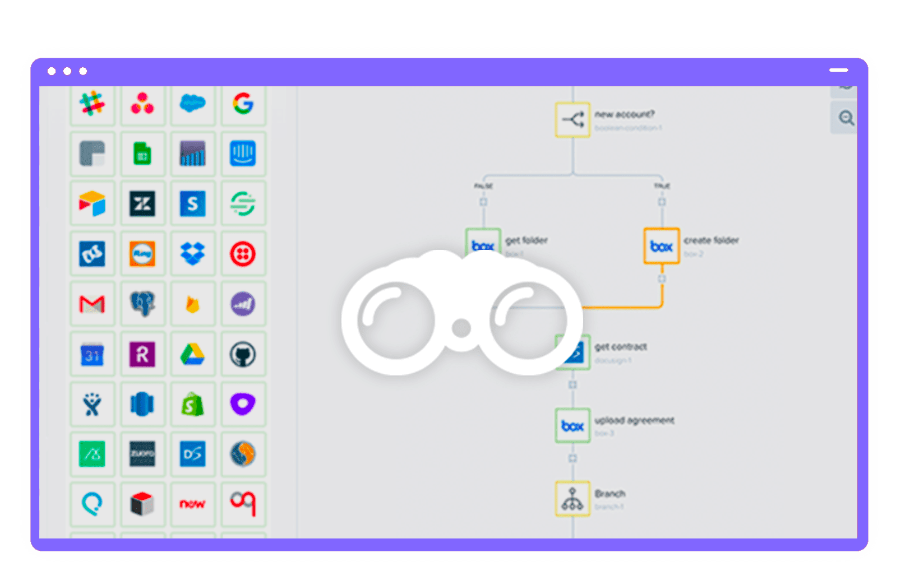The width and height of the screenshot is (924, 585).
Task: Click the minimize dash in title bar
Action: [839, 70]
